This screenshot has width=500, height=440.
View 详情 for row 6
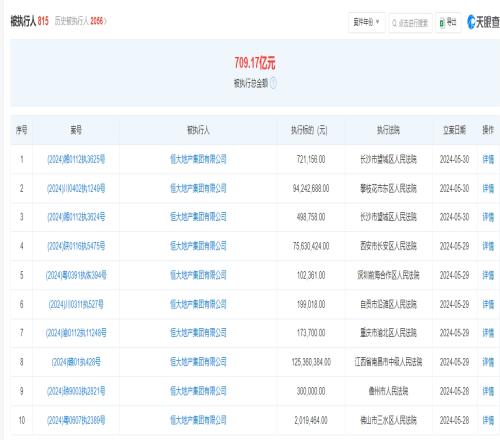[x=488, y=304]
